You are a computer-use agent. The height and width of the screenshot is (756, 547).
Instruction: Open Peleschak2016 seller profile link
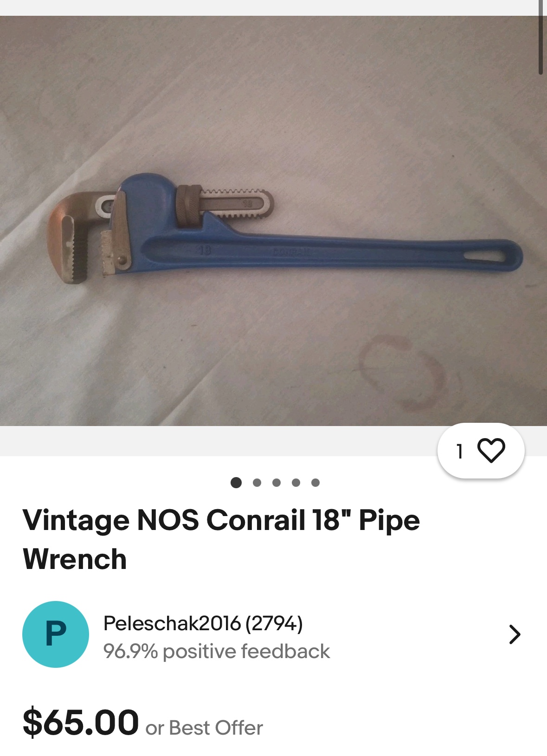point(172,623)
